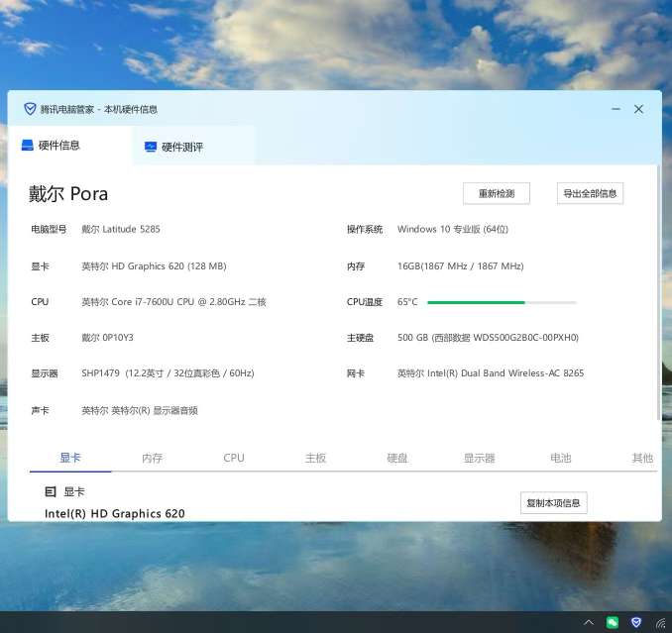Click the SHP1479 display value
672x633 pixels.
pyautogui.click(x=168, y=373)
